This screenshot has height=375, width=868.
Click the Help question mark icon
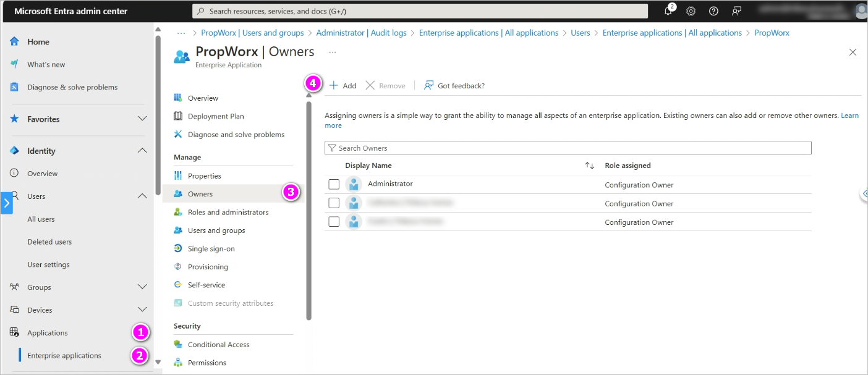pyautogui.click(x=713, y=11)
